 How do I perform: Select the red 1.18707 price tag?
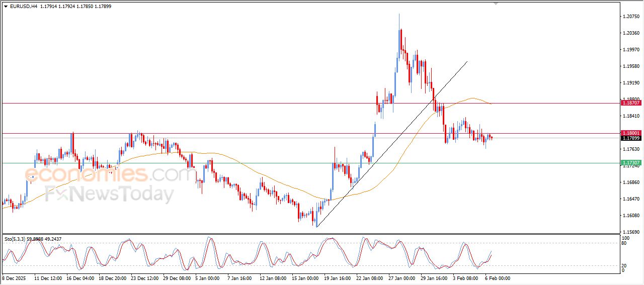(631, 103)
